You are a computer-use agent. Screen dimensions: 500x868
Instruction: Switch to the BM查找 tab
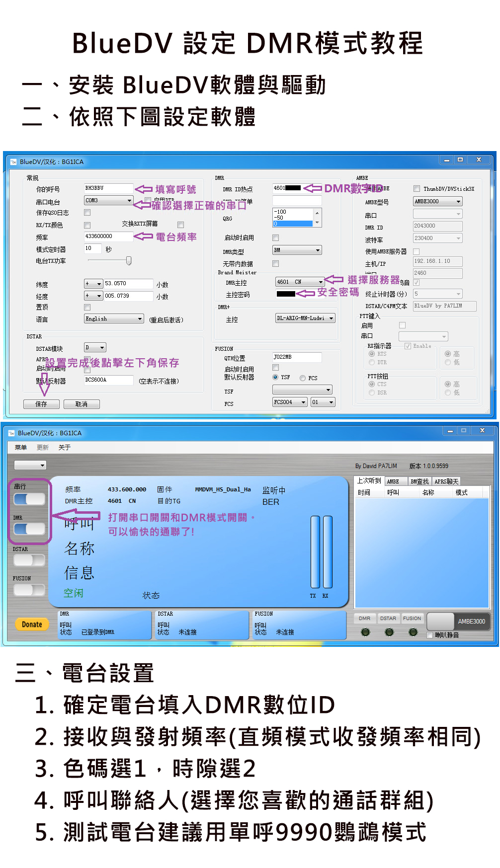click(x=420, y=481)
